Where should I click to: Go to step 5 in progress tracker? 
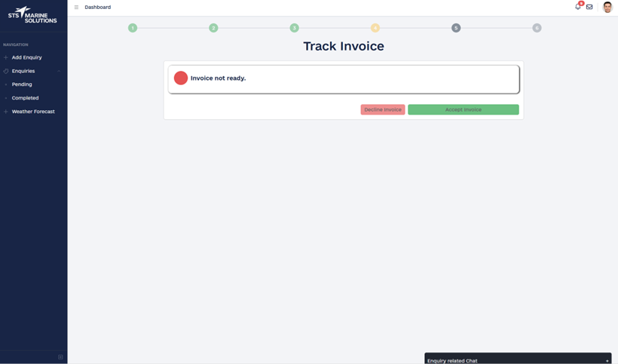point(456,28)
